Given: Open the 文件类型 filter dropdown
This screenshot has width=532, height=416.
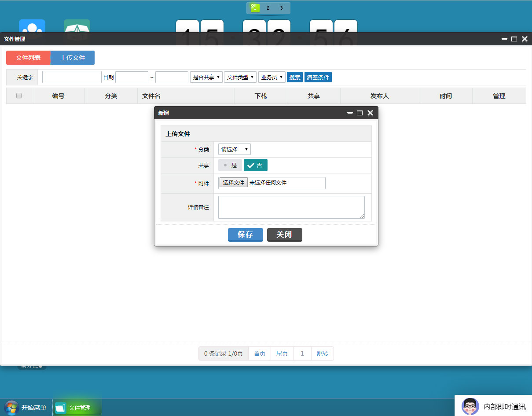Looking at the screenshot, I should 240,77.
